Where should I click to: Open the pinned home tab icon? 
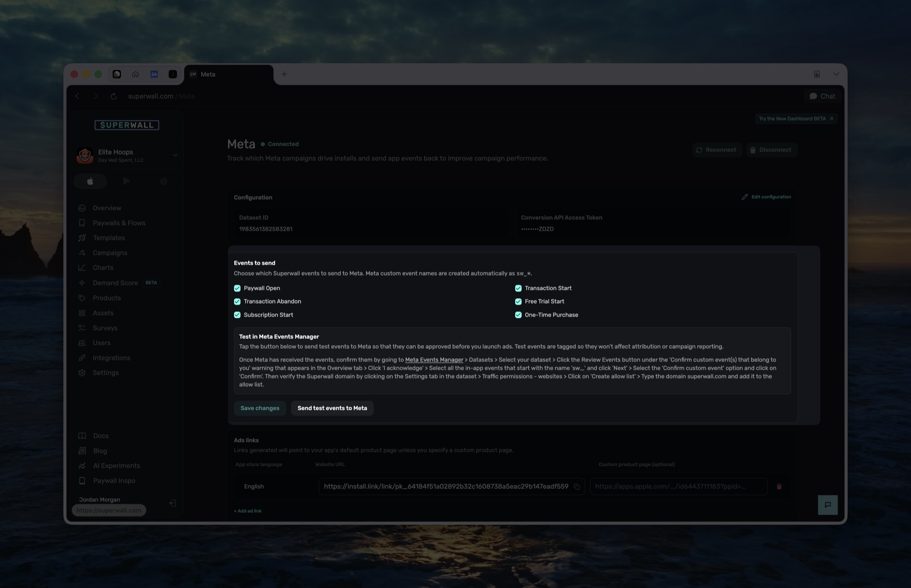coord(135,74)
